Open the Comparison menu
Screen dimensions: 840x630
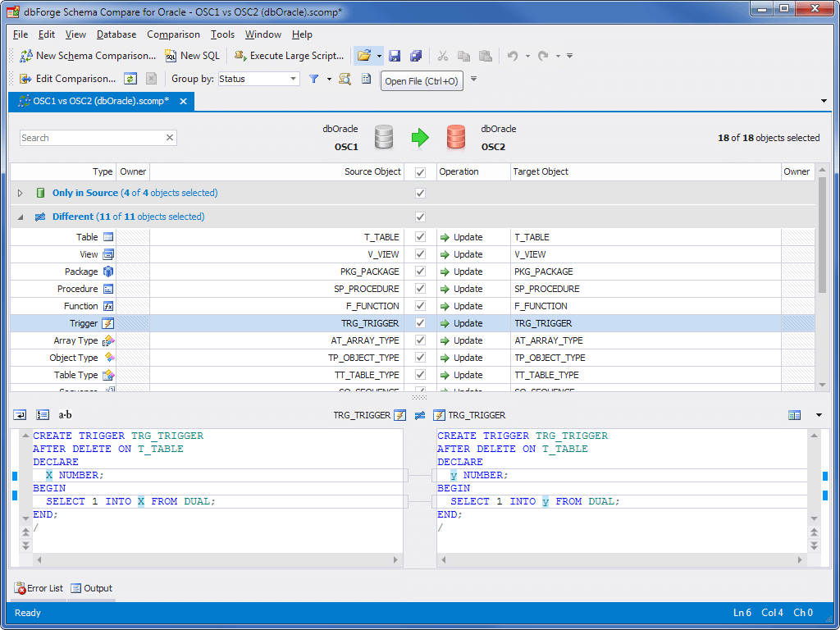[x=173, y=34]
